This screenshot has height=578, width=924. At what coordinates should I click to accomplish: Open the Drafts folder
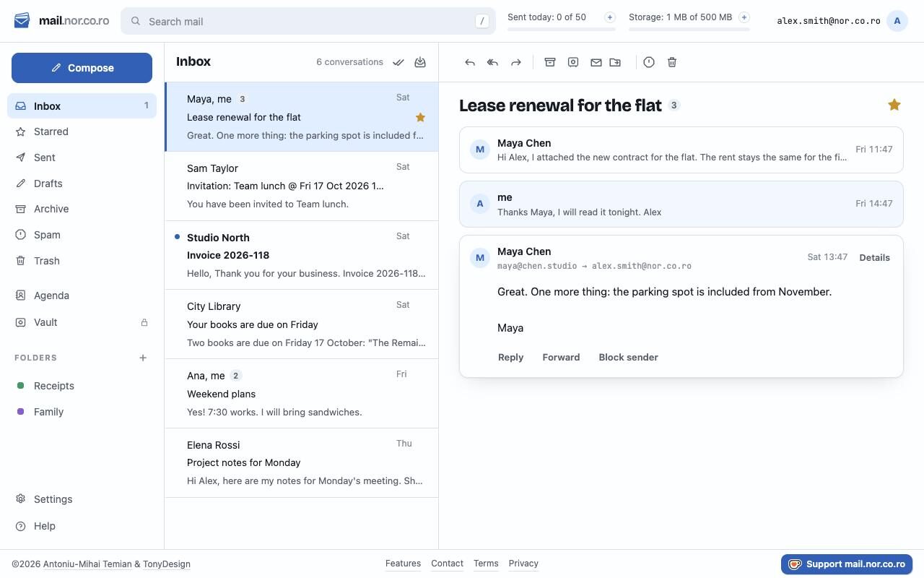click(82, 184)
